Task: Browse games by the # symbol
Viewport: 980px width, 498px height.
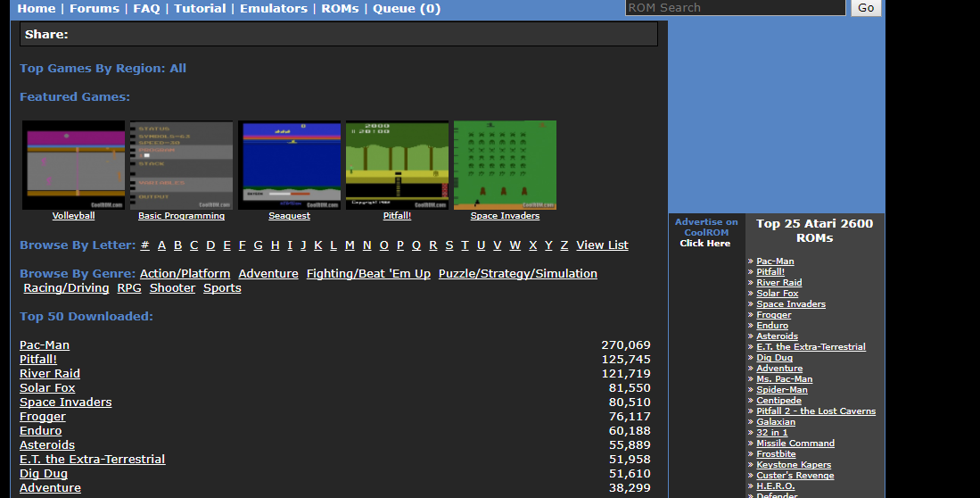Action: click(145, 245)
